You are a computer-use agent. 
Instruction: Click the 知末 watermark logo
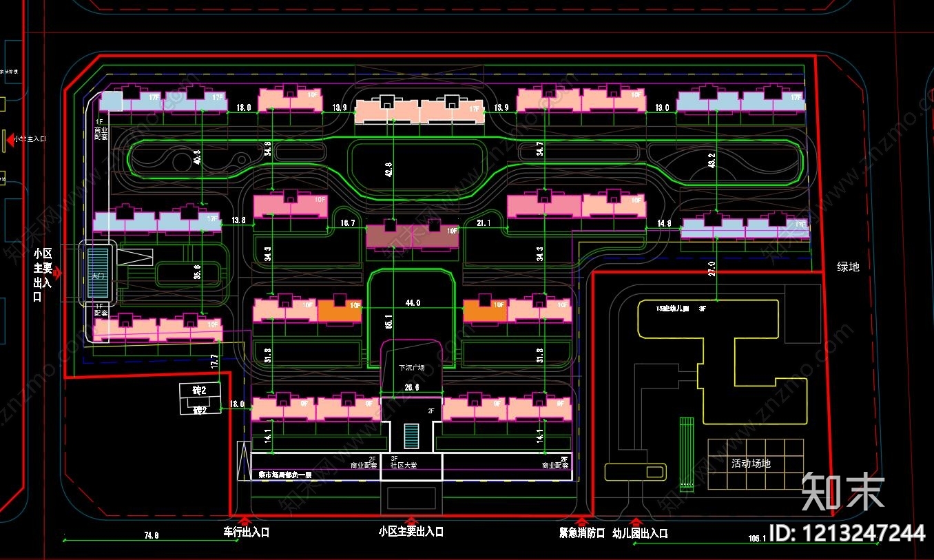[843, 491]
